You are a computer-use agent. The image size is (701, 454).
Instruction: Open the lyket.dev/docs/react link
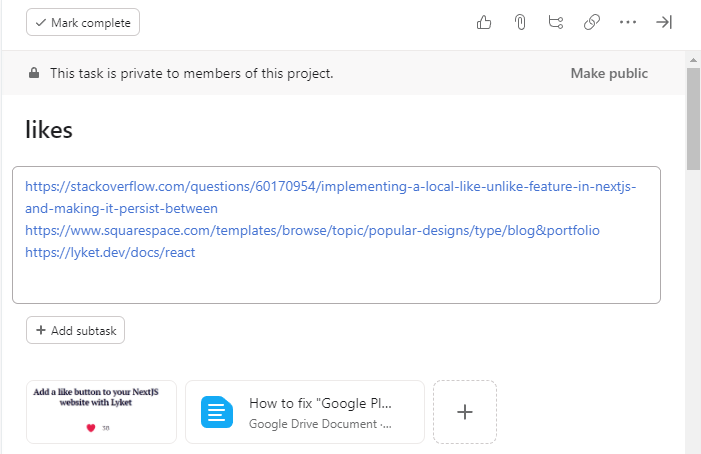click(x=110, y=252)
